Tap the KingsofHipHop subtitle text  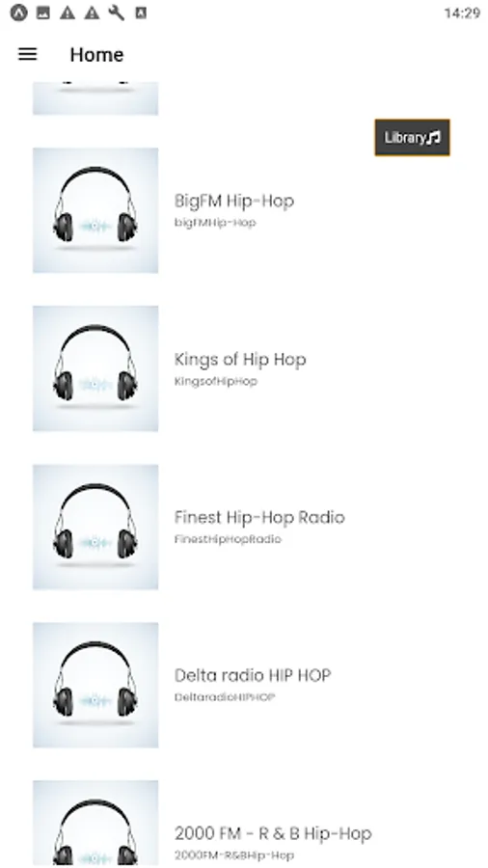[216, 381]
